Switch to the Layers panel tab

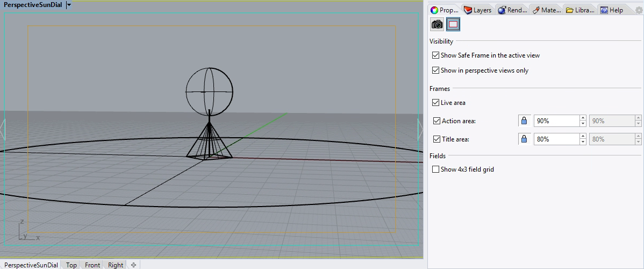click(477, 10)
